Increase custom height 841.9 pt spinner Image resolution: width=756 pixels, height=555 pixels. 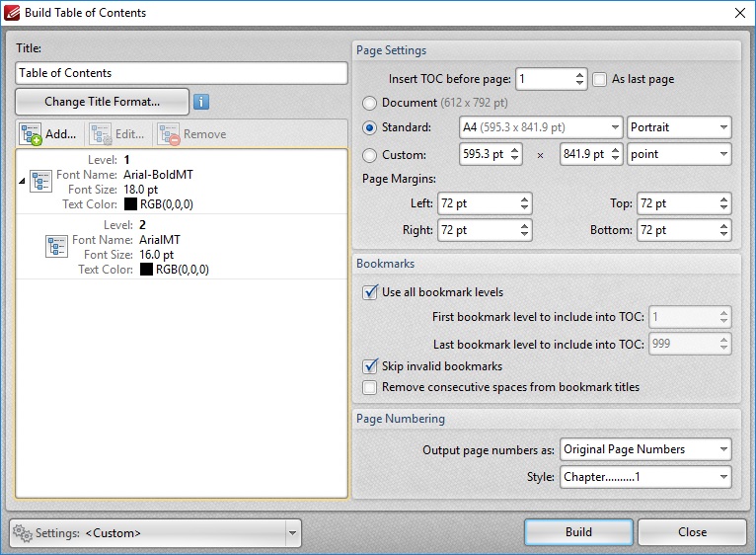615,150
